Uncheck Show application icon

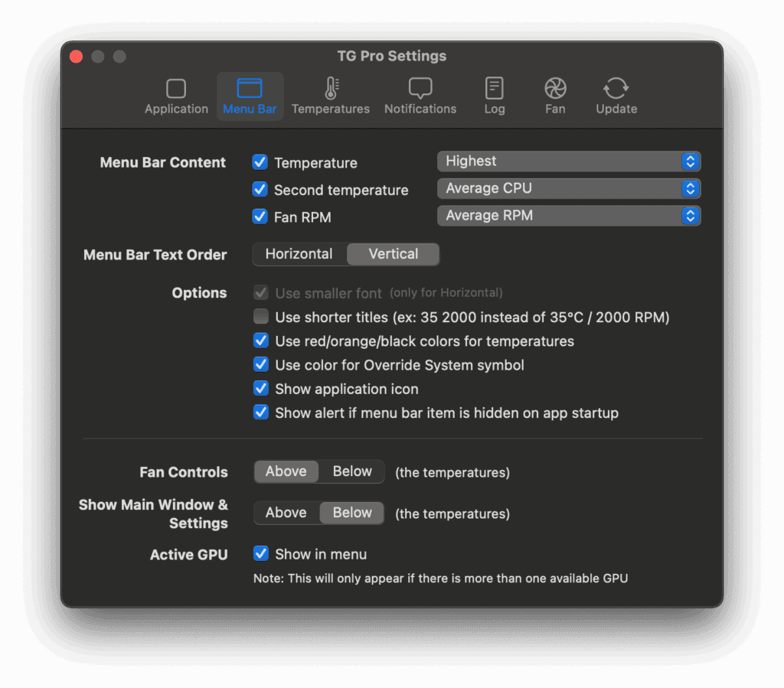click(261, 388)
